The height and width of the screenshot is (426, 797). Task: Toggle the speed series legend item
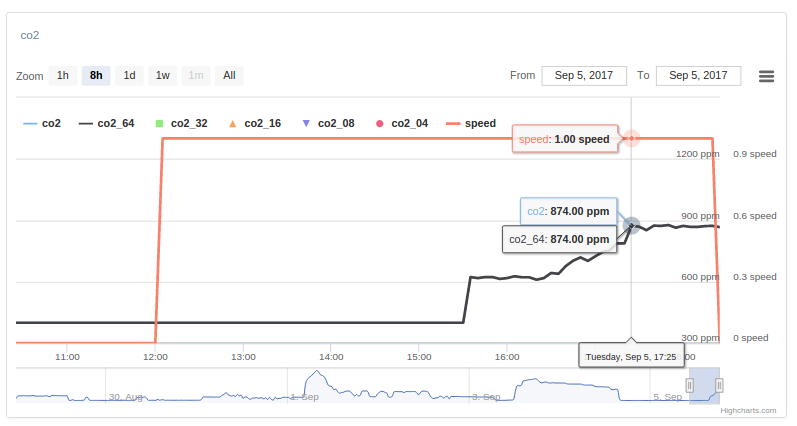pyautogui.click(x=471, y=124)
